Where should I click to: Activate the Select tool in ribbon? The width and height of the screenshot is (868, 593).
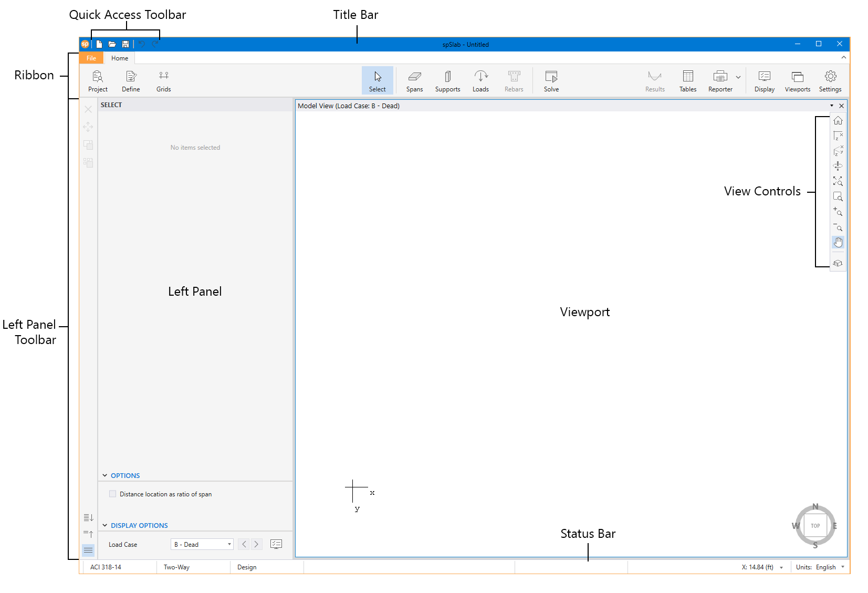377,81
